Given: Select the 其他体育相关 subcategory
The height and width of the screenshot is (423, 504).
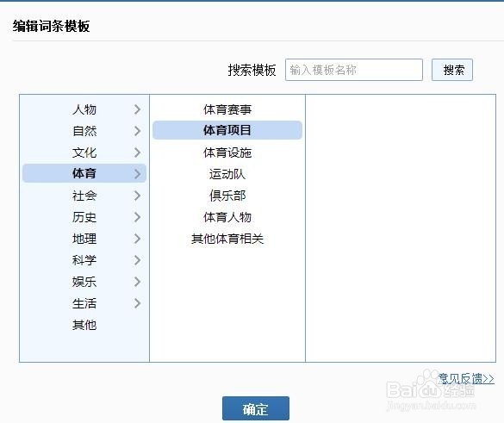Looking at the screenshot, I should click(x=227, y=239).
